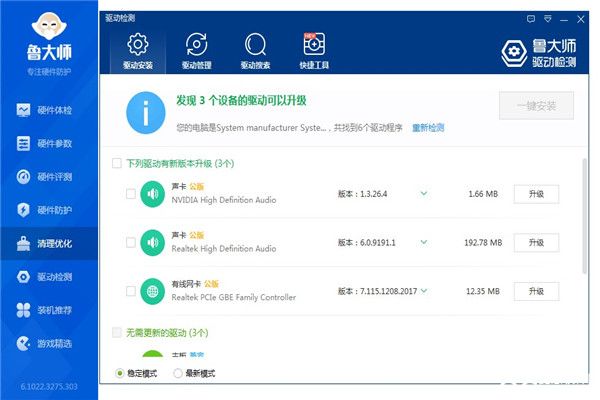Click the driver list vertical scrollbar
This screenshot has height=400, width=600.
click(584, 216)
